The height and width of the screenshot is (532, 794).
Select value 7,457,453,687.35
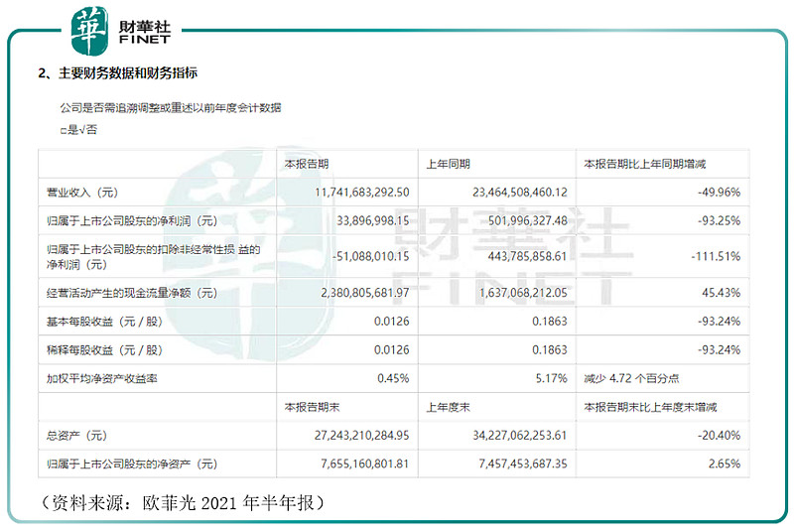click(x=523, y=465)
